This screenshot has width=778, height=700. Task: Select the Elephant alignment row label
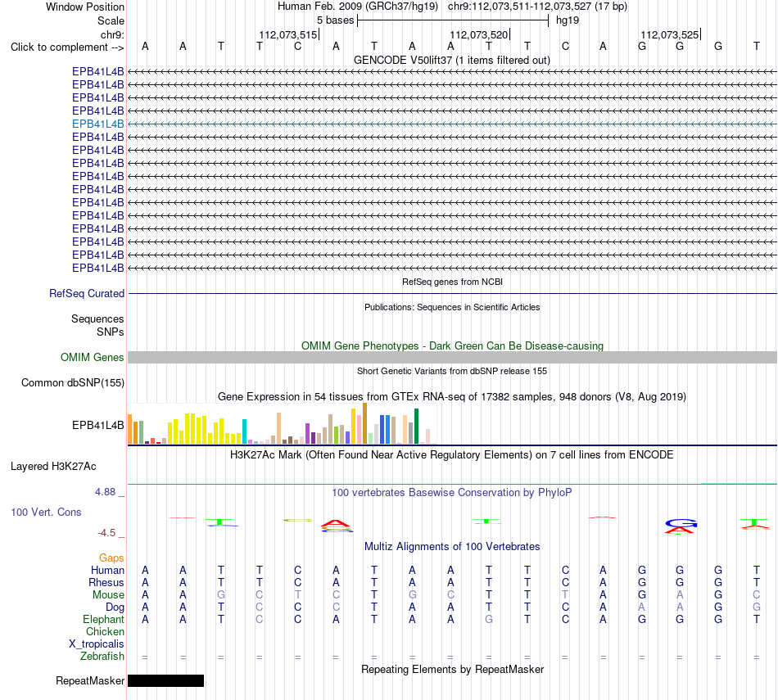[x=103, y=620]
